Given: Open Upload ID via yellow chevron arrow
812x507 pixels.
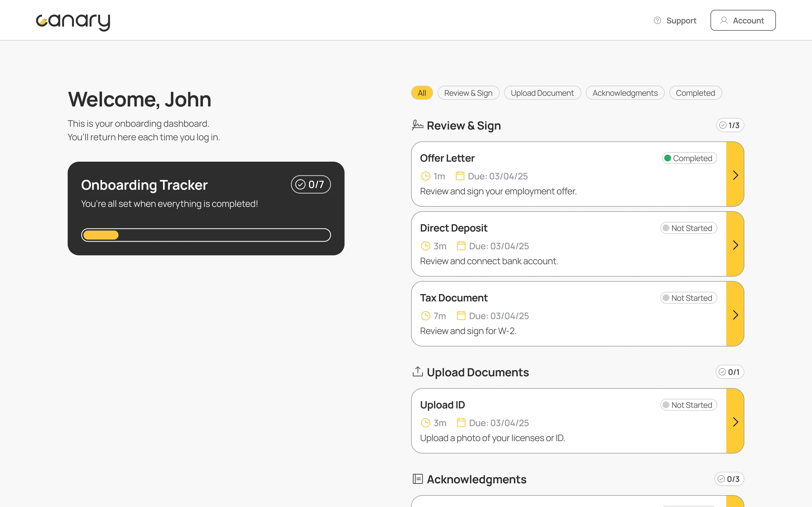Looking at the screenshot, I should (735, 422).
